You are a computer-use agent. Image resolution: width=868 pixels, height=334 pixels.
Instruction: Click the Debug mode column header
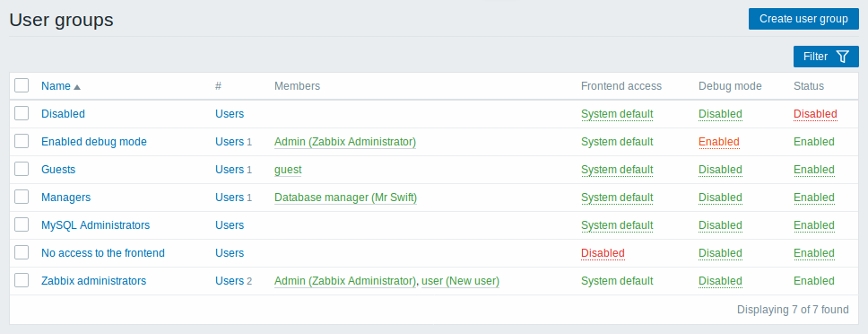(730, 86)
